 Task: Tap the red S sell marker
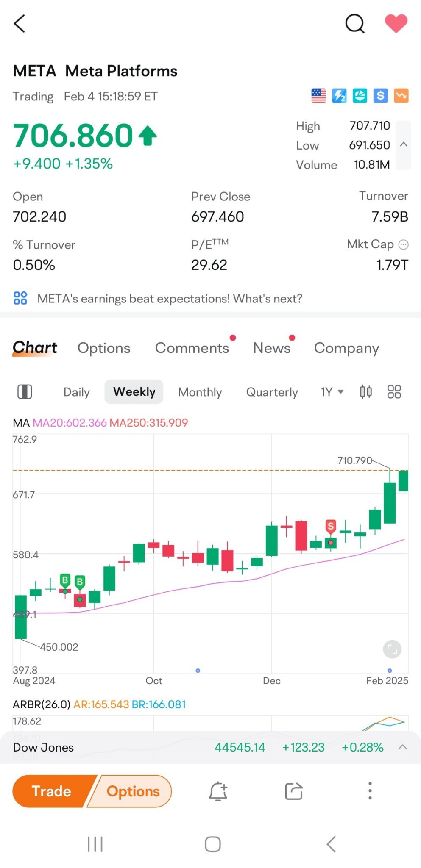(331, 527)
